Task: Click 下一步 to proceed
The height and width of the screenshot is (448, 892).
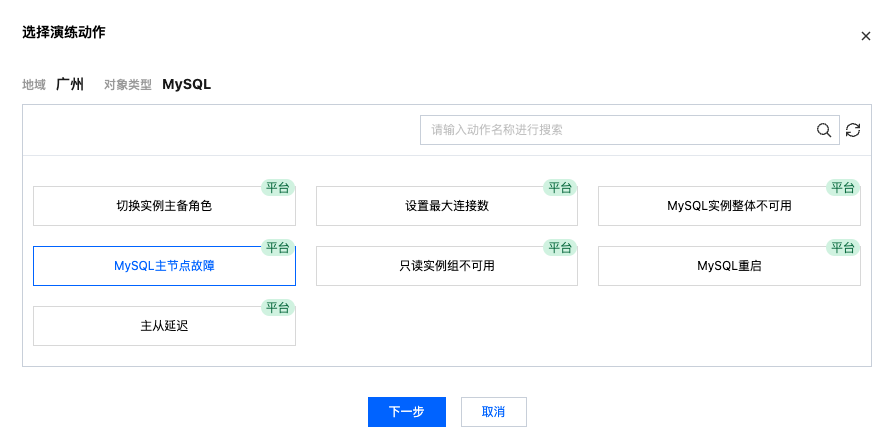Action: 406,412
